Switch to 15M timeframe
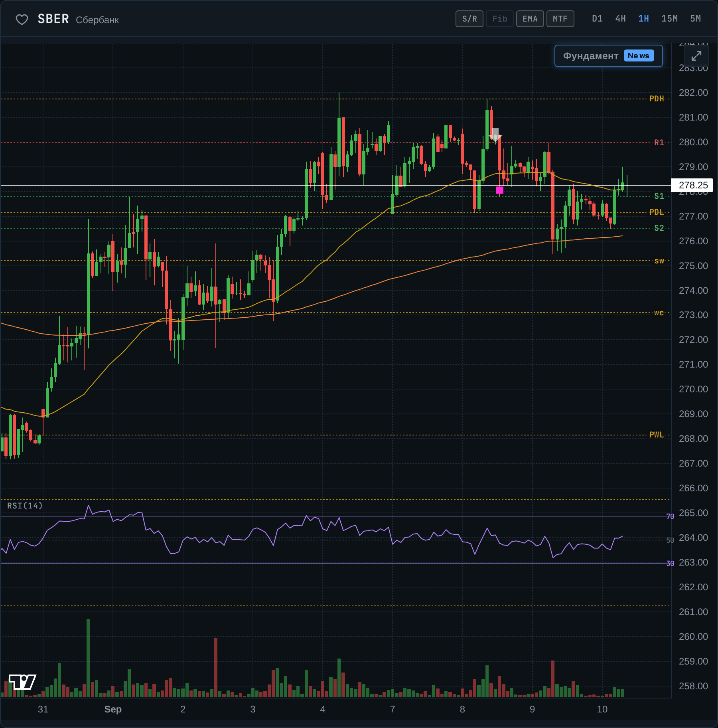The image size is (718, 728). coord(669,19)
